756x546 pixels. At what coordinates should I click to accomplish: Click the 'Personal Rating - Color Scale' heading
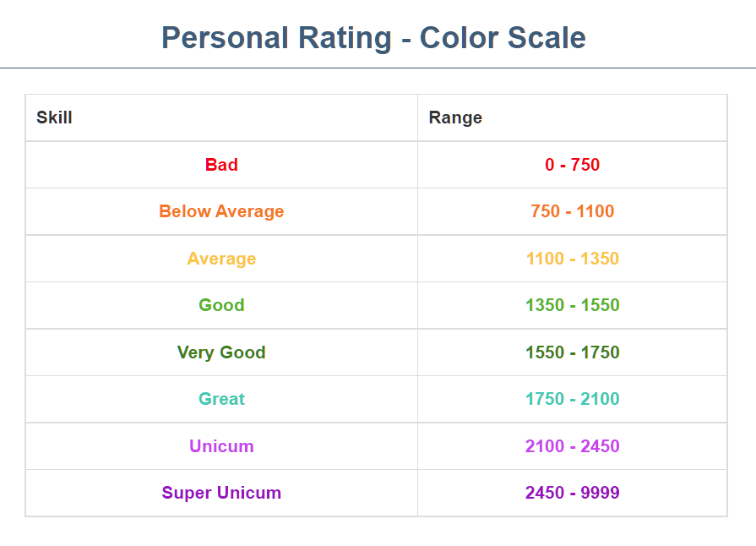point(373,38)
